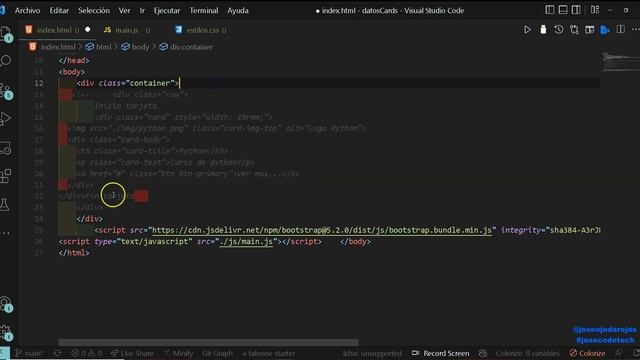
Task: Start Live Share session
Action: point(131,353)
